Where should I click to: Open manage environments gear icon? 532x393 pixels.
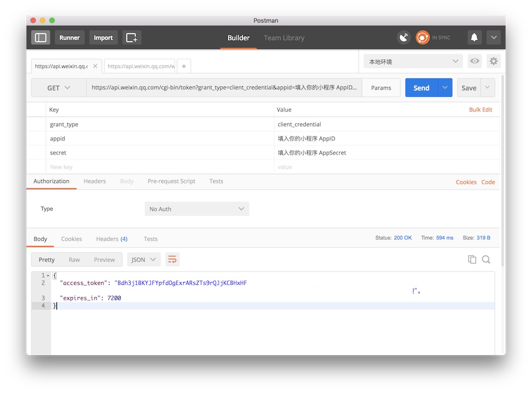tap(494, 61)
